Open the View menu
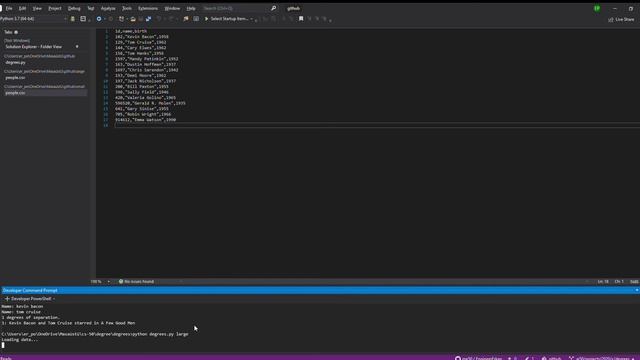Viewport: 640px width, 360px height. click(37, 8)
